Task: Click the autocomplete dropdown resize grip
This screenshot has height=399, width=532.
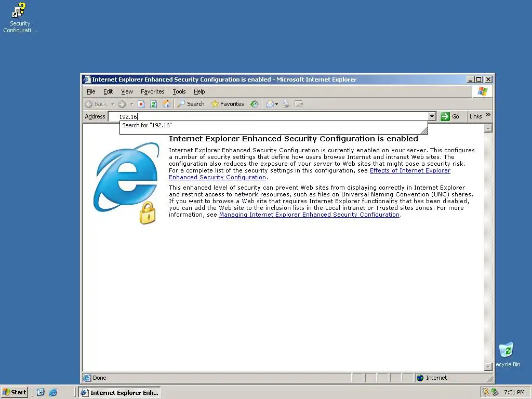Action: (424, 130)
